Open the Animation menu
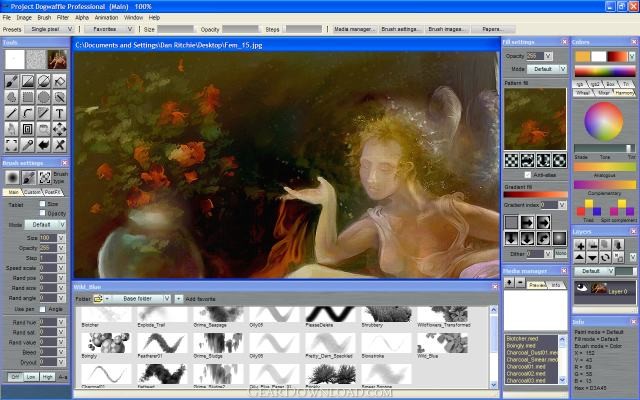This screenshot has height=400, width=640. tap(106, 18)
